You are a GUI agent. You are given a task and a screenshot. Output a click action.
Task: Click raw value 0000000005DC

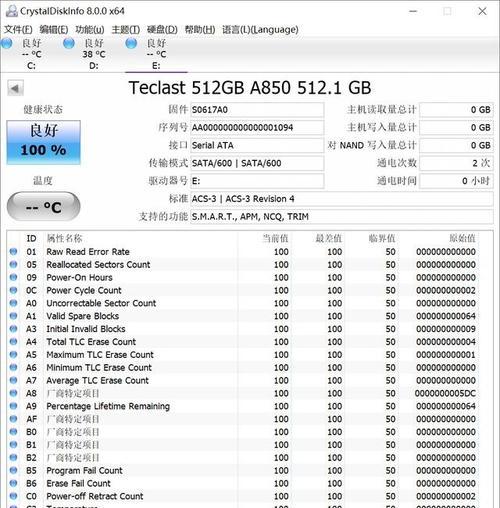[445, 393]
